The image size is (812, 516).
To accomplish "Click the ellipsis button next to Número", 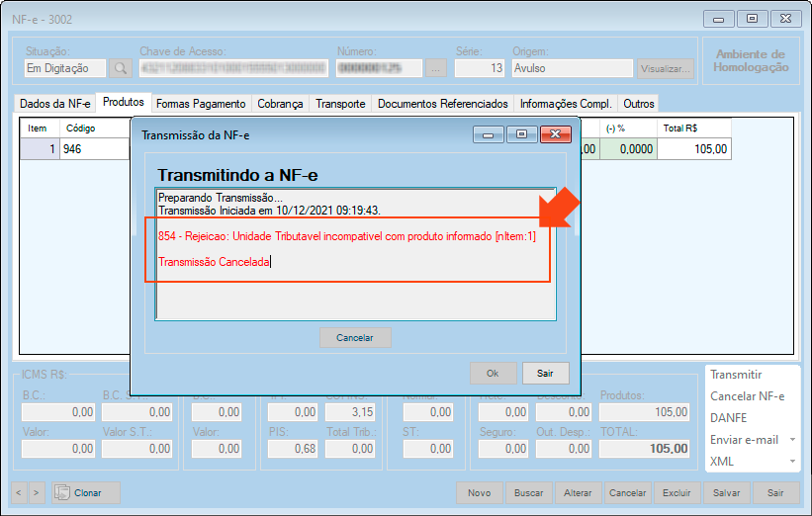I will point(436,68).
